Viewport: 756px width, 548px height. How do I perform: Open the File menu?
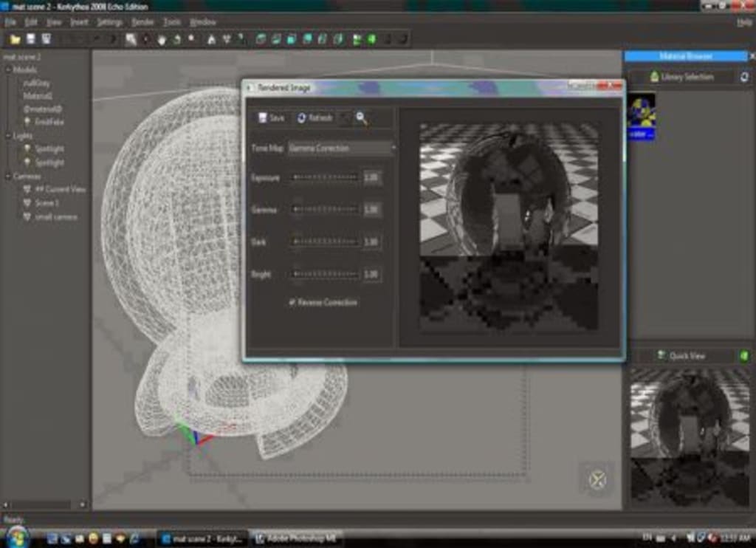click(x=10, y=22)
